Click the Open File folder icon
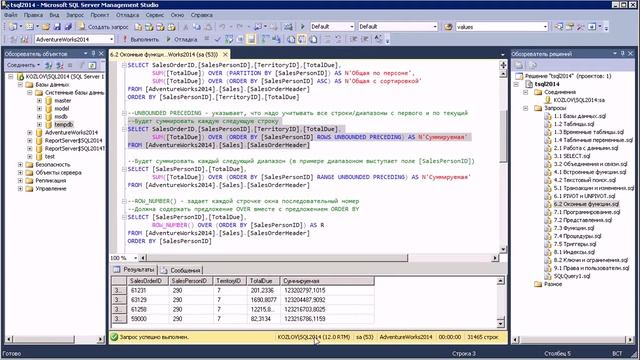 pyautogui.click(x=46, y=27)
